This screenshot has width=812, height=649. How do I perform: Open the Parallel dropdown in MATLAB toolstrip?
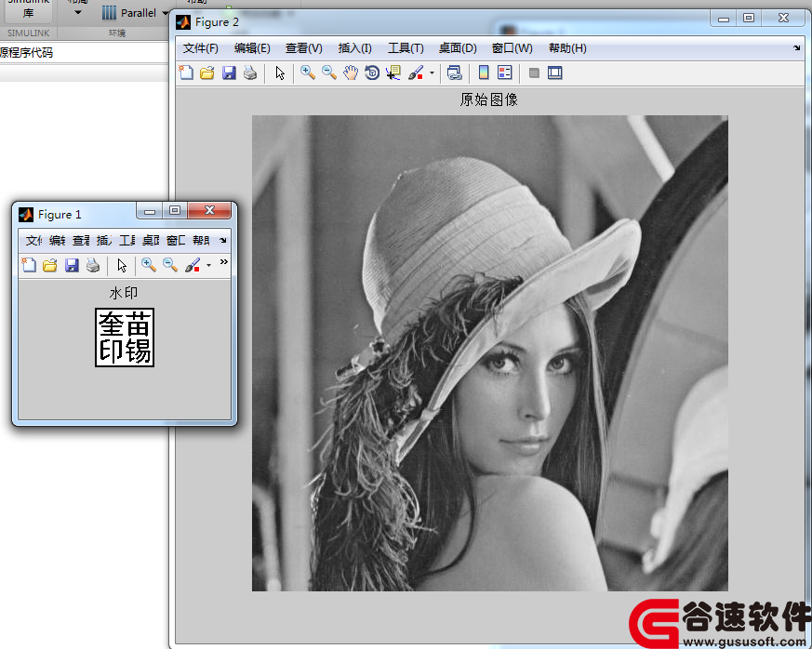tap(136, 13)
